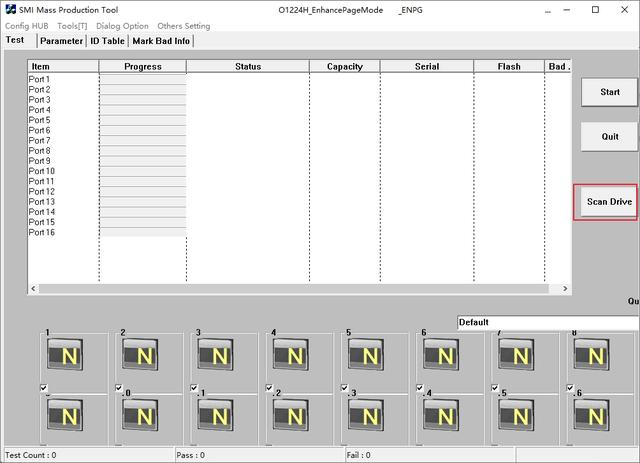Click the port 5 'N' drive icon
Screen dimensions: 640x463
[x=365, y=354]
